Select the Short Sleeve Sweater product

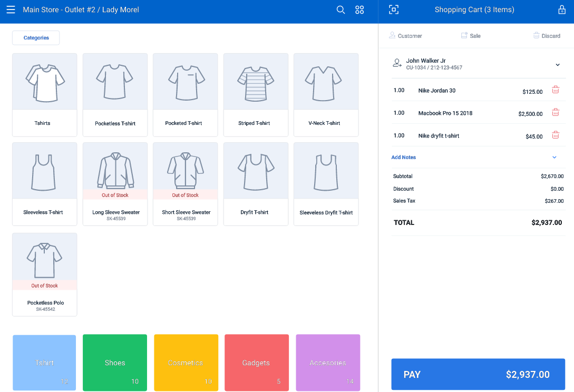pyautogui.click(x=185, y=184)
